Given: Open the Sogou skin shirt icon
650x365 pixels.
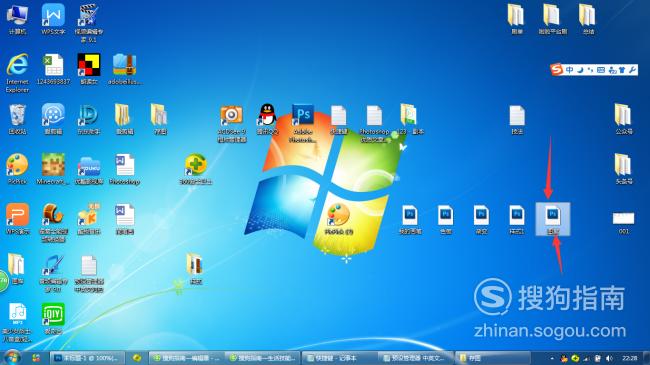Looking at the screenshot, I should [x=621, y=70].
